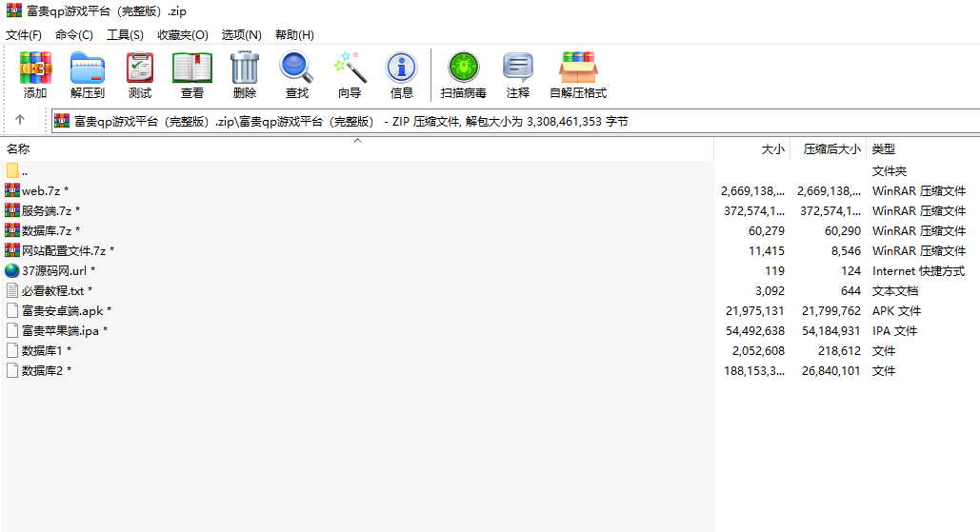The height and width of the screenshot is (532, 980).
Task: Click the packed size value 26,840,101
Action: pyautogui.click(x=831, y=371)
